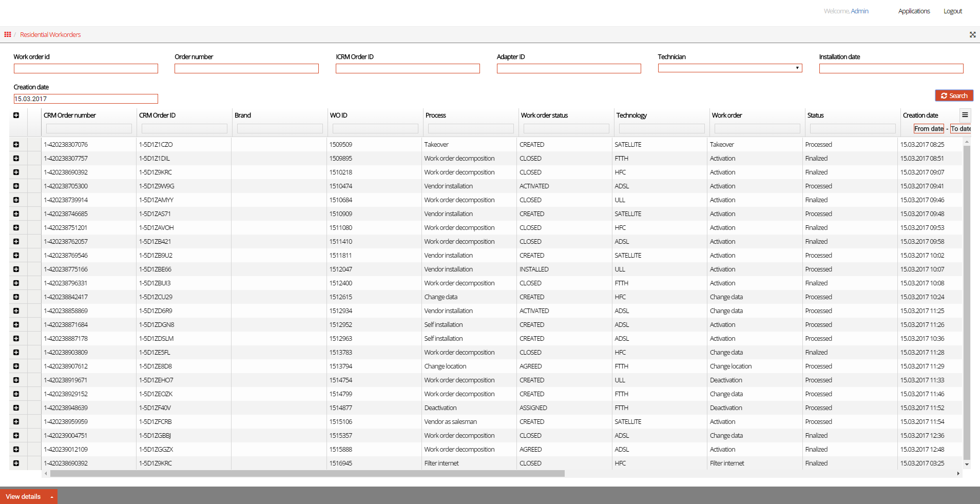Click scroll-down arrow of vertical scrollbar

pos(967,464)
